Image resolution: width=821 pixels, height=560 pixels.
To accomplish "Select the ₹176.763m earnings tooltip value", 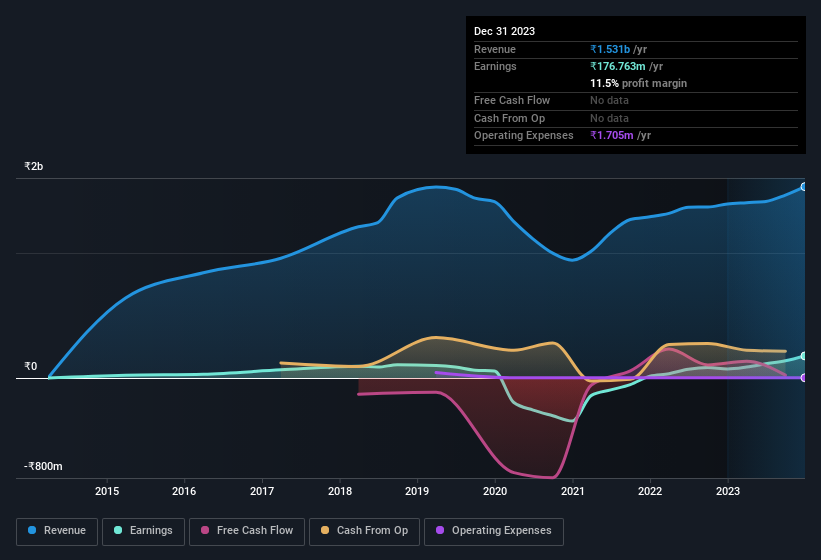I will [618, 66].
